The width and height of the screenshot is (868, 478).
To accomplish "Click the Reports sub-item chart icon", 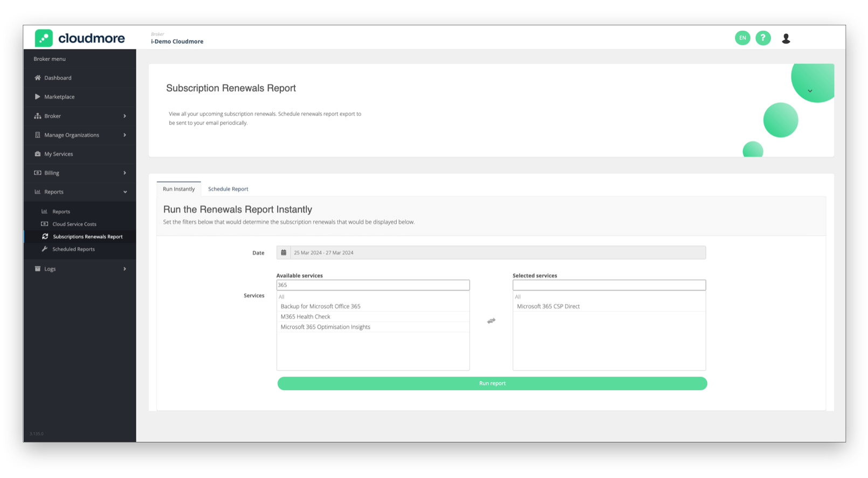I will click(x=45, y=211).
